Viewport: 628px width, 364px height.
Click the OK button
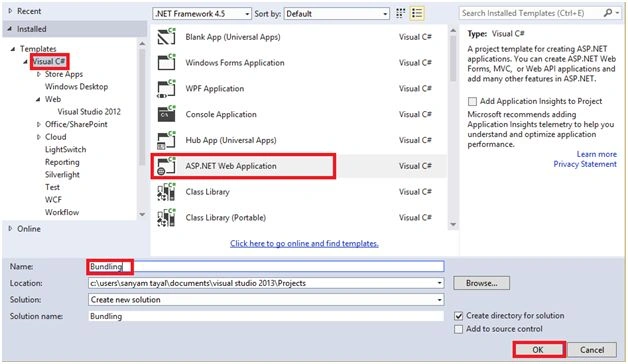[x=538, y=350]
